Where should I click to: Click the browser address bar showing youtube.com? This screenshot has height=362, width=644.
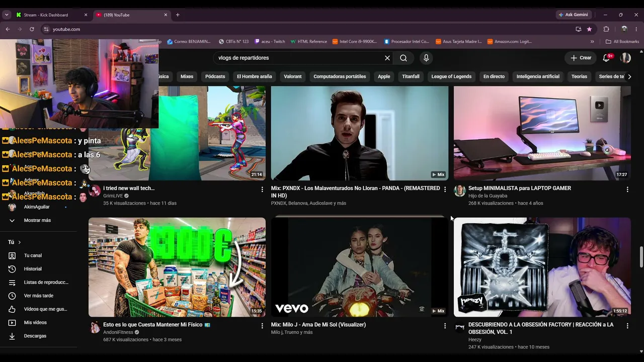click(x=302, y=29)
